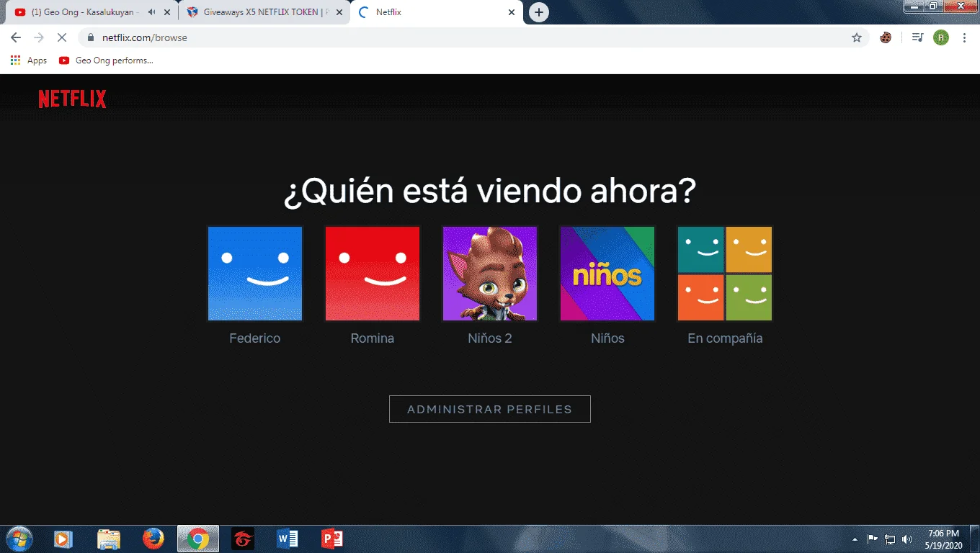
Task: Stop loading the page
Action: click(x=62, y=37)
